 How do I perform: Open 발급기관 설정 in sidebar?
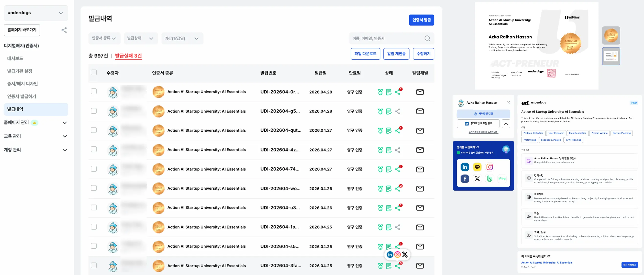coord(20,71)
